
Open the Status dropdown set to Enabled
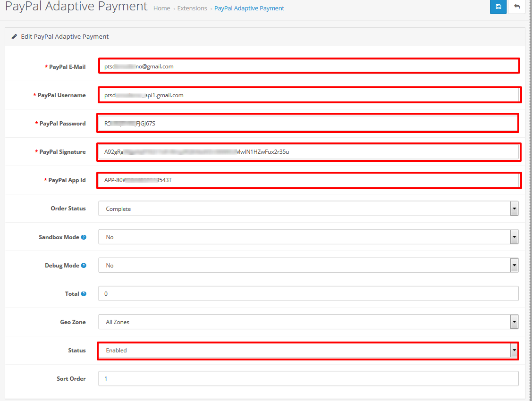pos(308,351)
